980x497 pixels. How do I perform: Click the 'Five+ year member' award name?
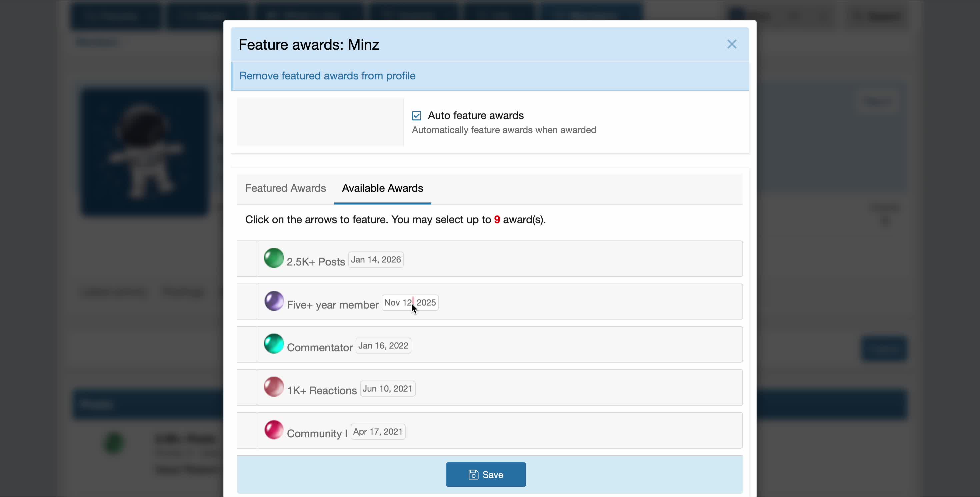[x=333, y=305]
